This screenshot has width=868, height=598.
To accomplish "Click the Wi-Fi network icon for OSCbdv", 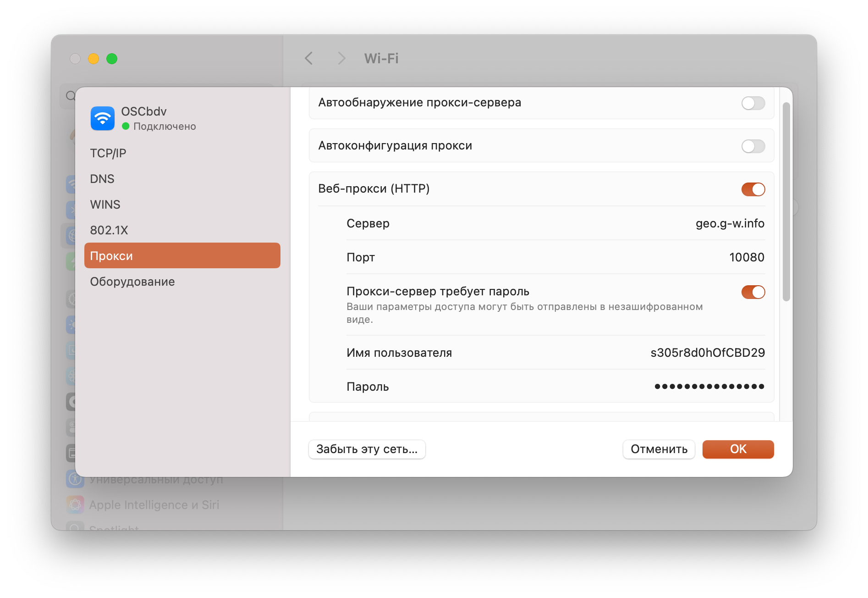I will [x=102, y=118].
